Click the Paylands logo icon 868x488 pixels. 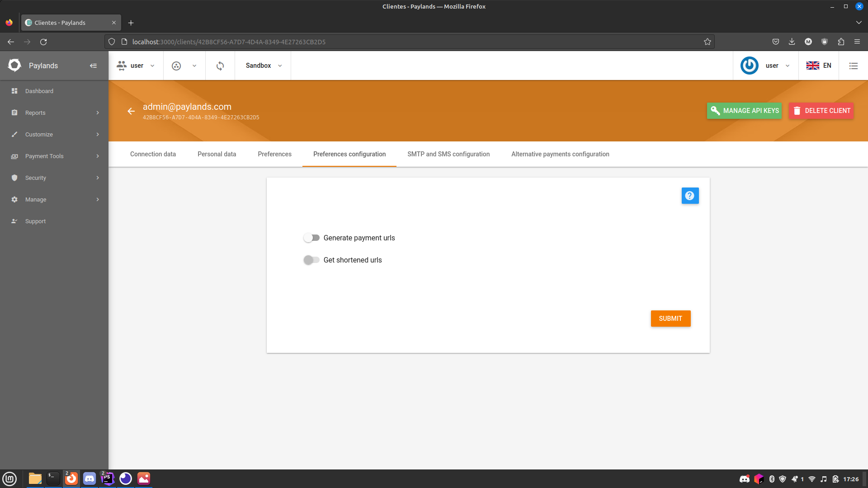coord(14,66)
